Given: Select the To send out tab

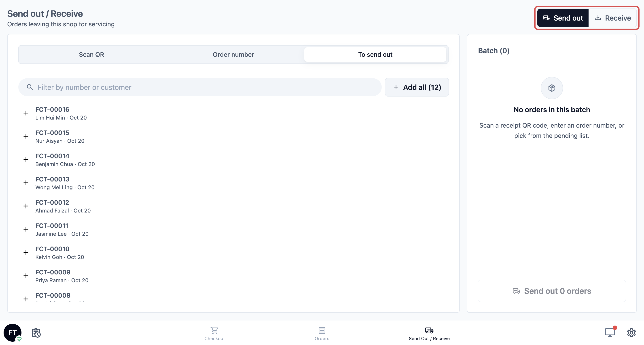Looking at the screenshot, I should pyautogui.click(x=375, y=55).
